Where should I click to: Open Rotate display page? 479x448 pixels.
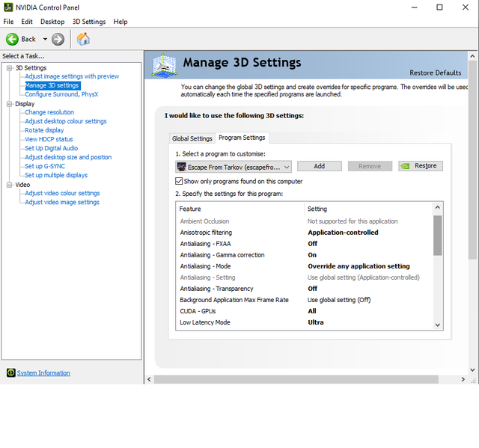pos(44,130)
